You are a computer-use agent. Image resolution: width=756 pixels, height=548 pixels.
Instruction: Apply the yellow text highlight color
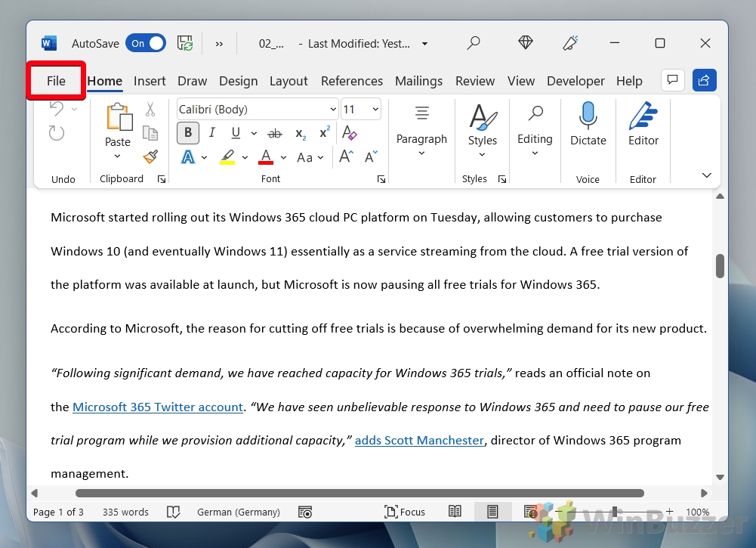(x=227, y=157)
